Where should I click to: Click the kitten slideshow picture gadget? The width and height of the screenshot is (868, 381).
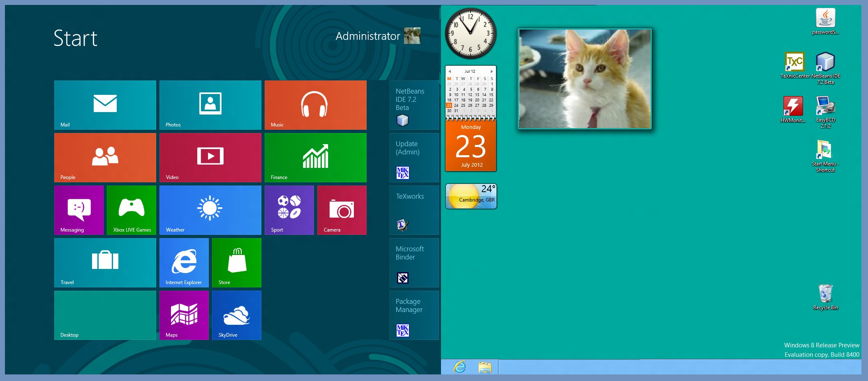pos(585,79)
